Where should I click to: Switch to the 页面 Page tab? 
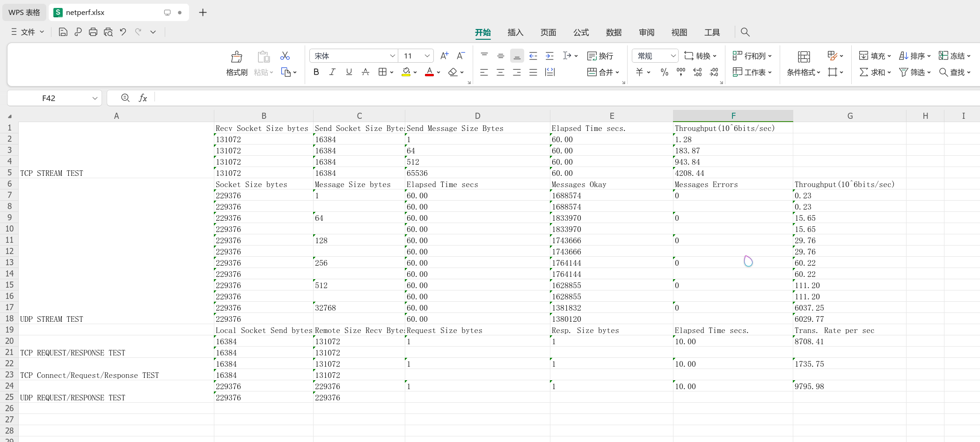point(548,32)
